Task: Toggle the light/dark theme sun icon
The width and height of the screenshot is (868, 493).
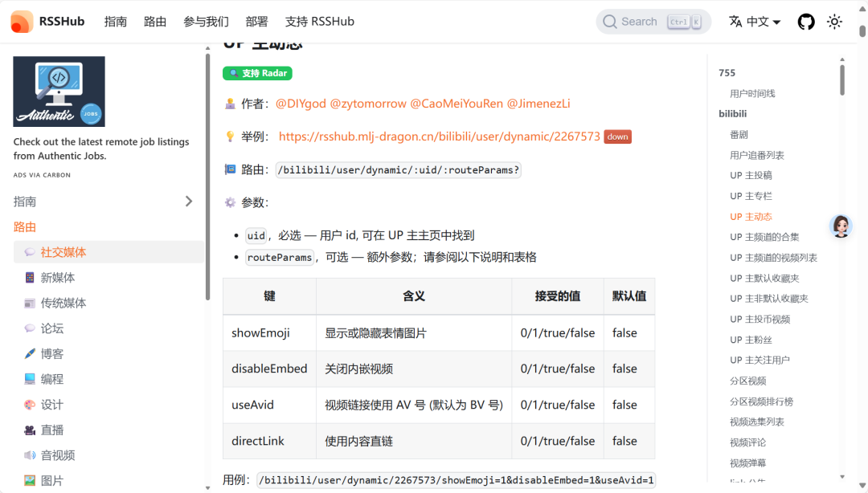Action: tap(834, 22)
